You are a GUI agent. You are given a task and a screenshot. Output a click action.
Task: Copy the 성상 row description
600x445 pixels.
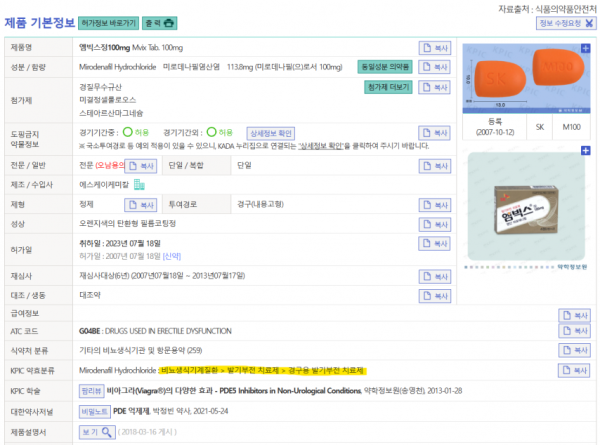[x=434, y=224]
